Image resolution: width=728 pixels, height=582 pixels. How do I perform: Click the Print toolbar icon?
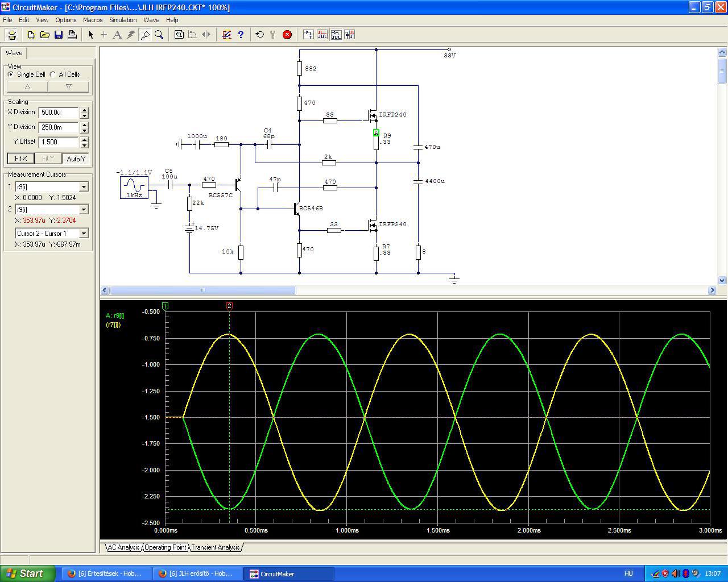pyautogui.click(x=72, y=35)
